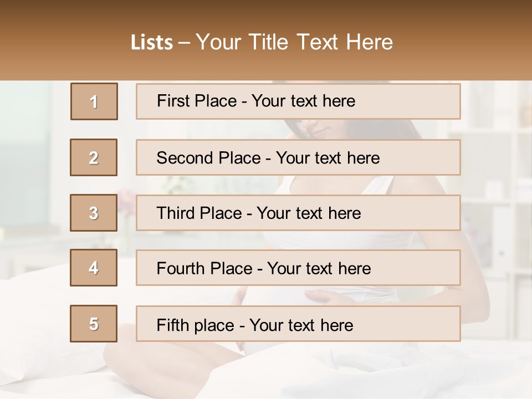
Task: Click the number 1 box
Action: (x=94, y=101)
